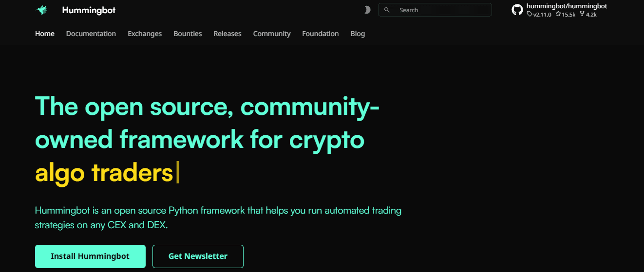The width and height of the screenshot is (644, 272).
Task: Click the 4.2k forks count
Action: [x=588, y=15]
